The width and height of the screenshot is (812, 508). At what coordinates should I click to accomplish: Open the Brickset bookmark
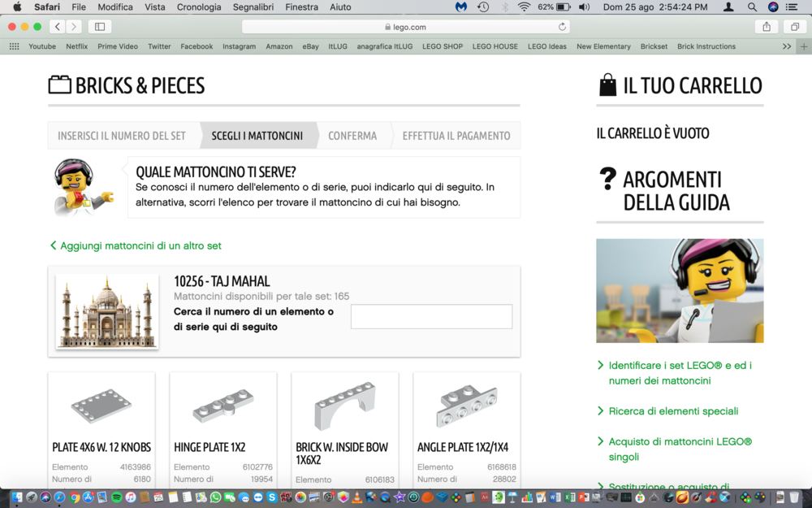(x=654, y=46)
